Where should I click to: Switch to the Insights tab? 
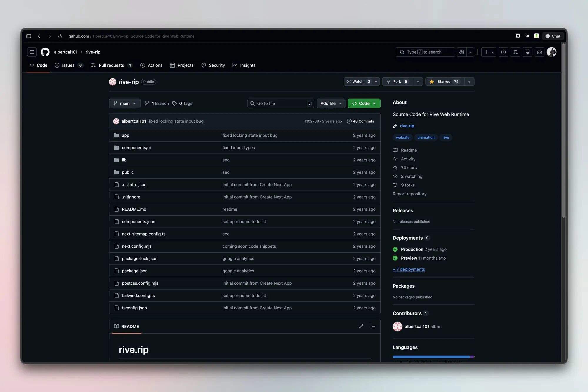pyautogui.click(x=244, y=65)
